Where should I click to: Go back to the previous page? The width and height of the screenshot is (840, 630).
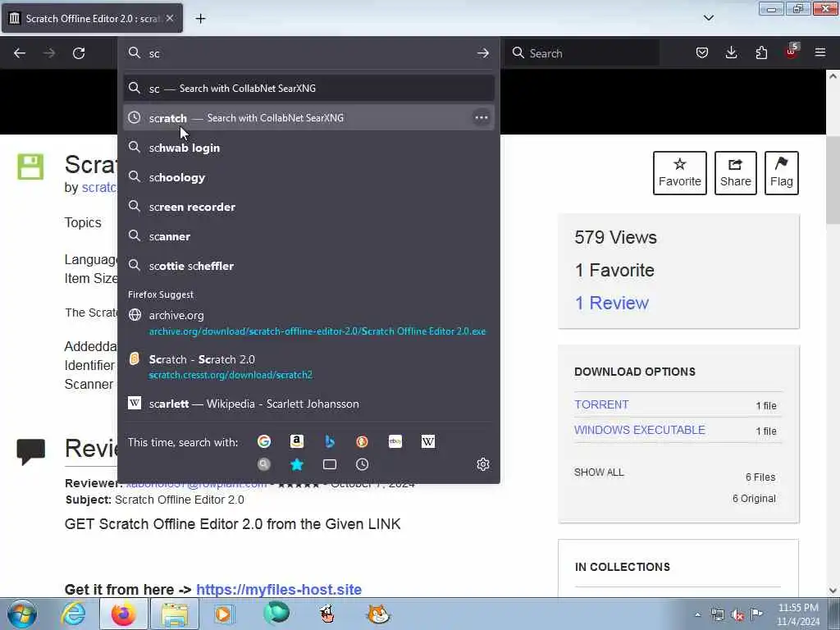[20, 53]
